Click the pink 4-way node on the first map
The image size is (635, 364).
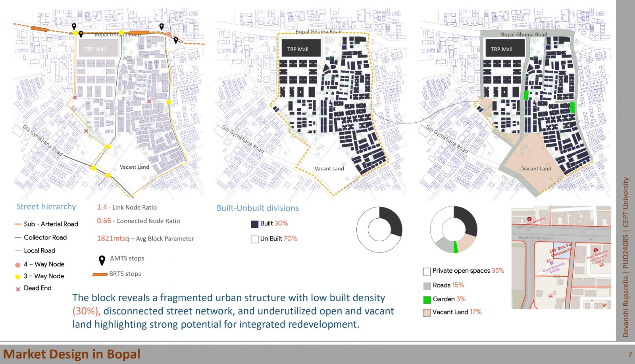(x=169, y=35)
